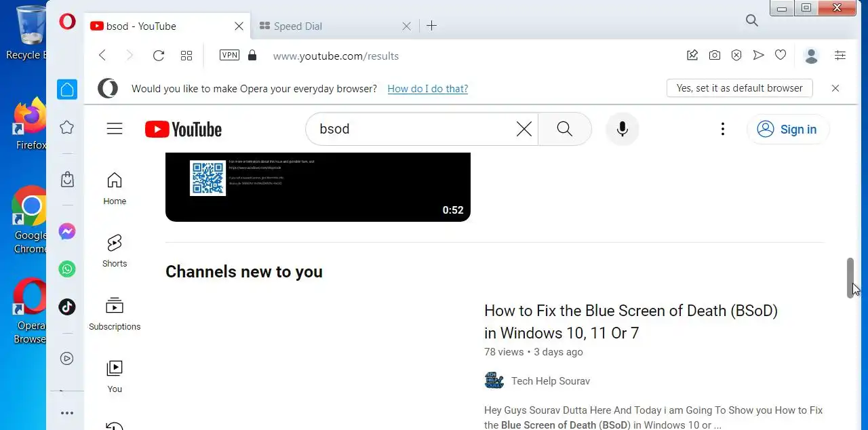This screenshot has width=868, height=430.
Task: Open the tab search magnifier icon
Action: pyautogui.click(x=751, y=20)
